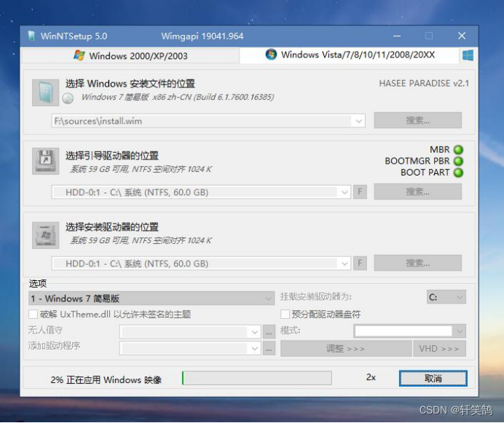Click the Windows installation files source icon

(45, 92)
